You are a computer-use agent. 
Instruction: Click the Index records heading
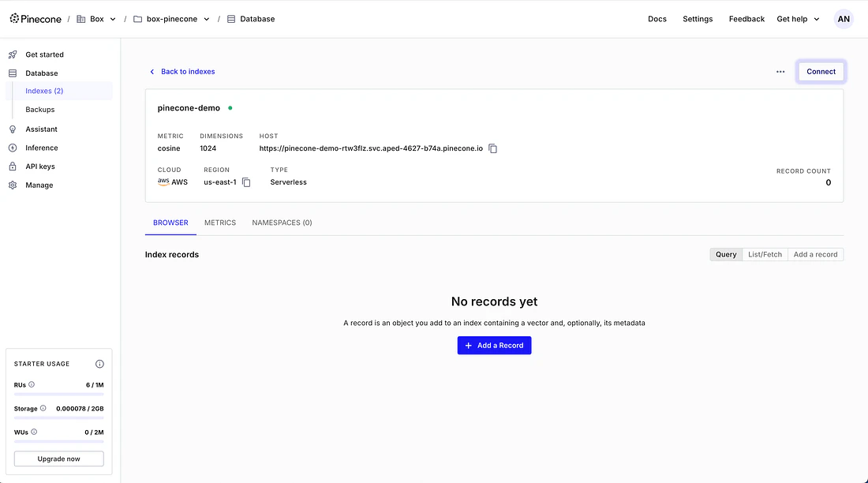pos(171,255)
